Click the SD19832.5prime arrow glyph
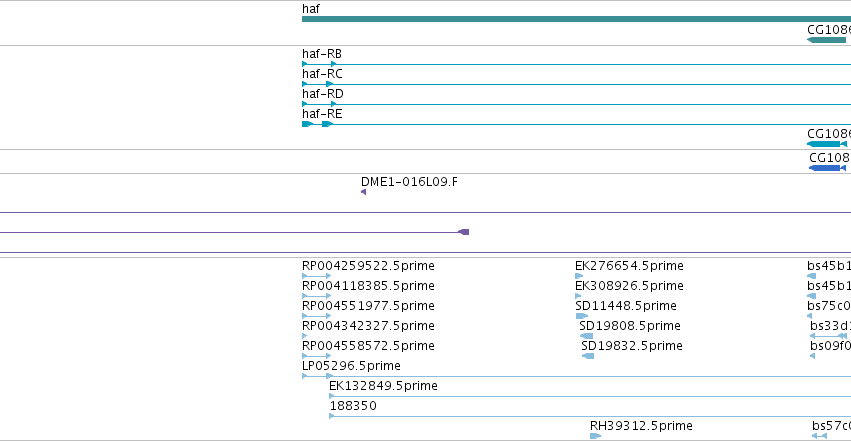This screenshot has width=851, height=441. (588, 356)
